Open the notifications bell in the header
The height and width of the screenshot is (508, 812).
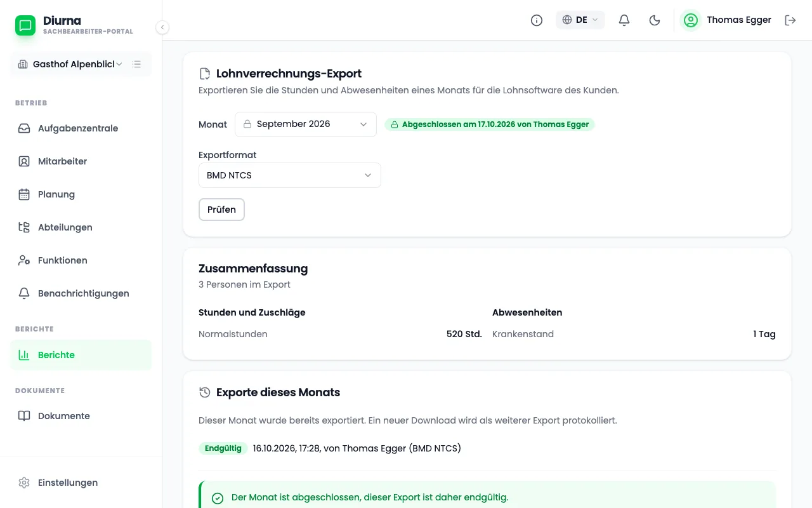[624, 20]
